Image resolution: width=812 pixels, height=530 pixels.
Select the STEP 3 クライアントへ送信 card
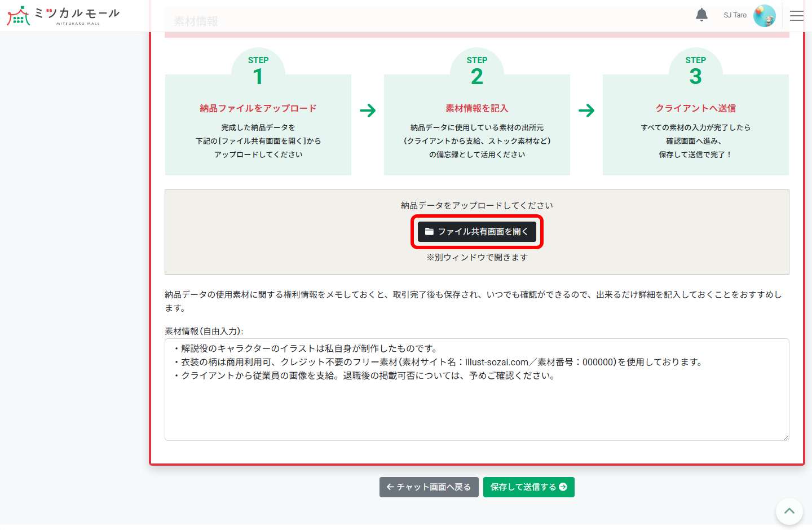point(695,124)
